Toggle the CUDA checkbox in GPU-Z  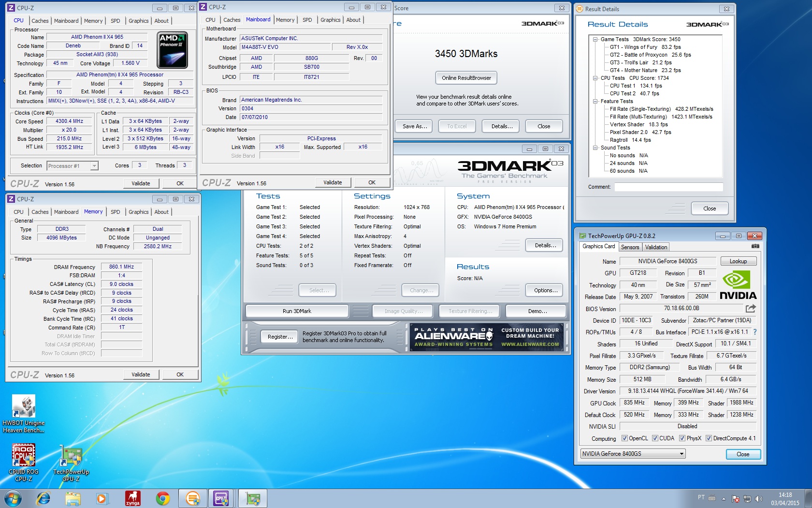click(x=655, y=438)
